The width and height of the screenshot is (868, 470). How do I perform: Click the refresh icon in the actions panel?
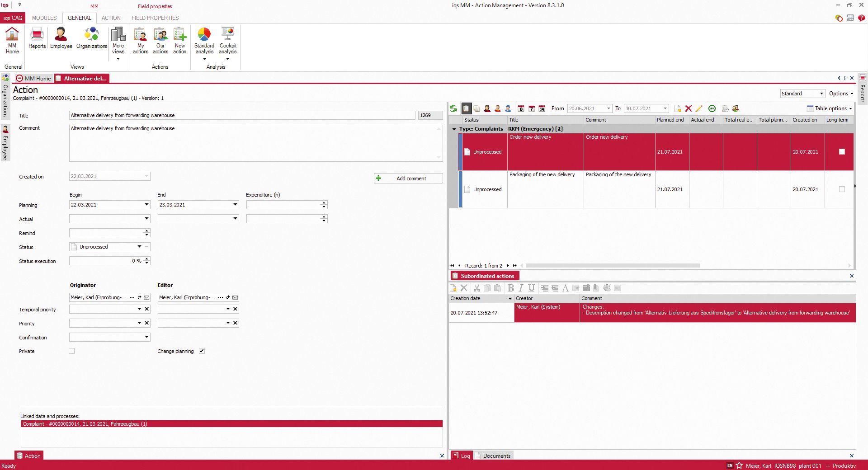pos(453,108)
